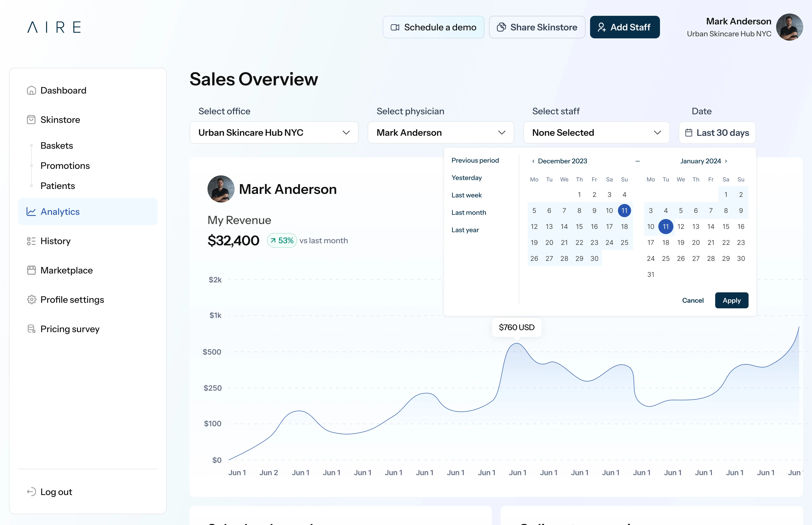Click the January 2024 month label
The width and height of the screenshot is (812, 525).
(x=701, y=161)
